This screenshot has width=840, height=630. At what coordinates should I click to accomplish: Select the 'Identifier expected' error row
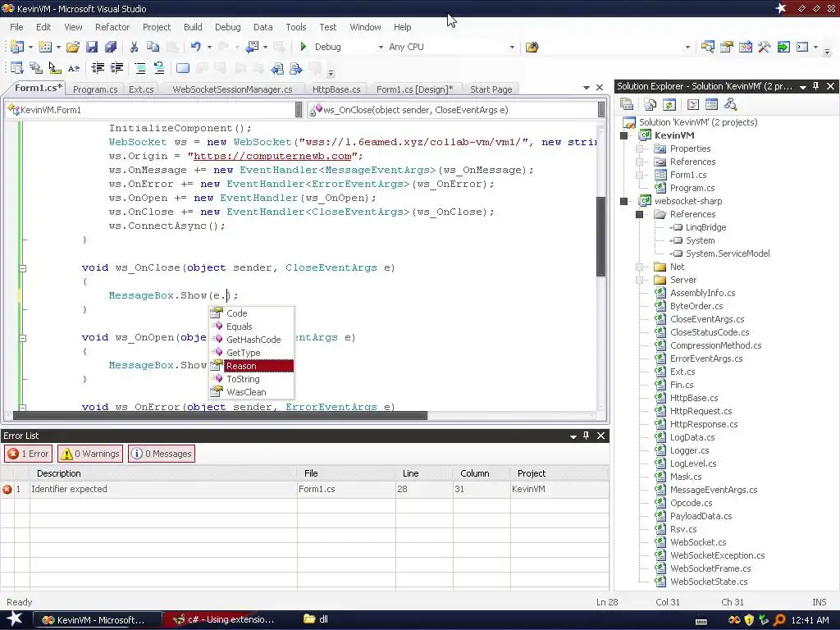pos(304,489)
